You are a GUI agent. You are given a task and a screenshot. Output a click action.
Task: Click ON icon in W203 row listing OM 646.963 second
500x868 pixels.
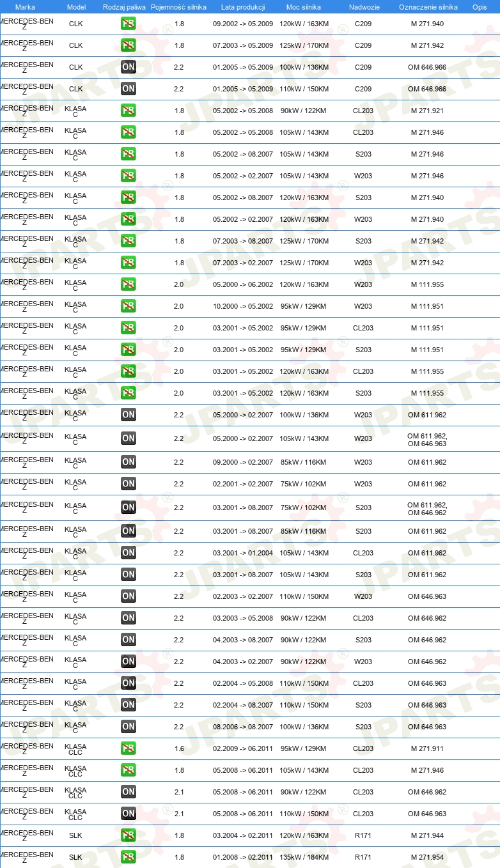coord(129,438)
